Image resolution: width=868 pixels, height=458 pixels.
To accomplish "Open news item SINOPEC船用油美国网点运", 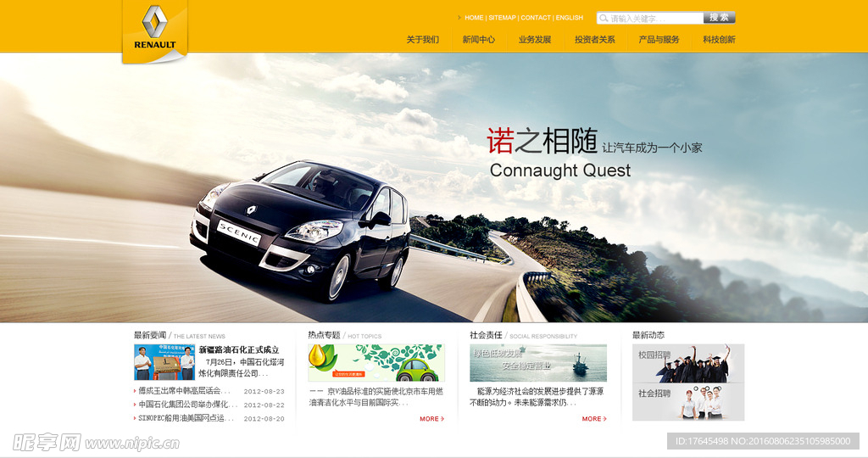I will (x=186, y=418).
